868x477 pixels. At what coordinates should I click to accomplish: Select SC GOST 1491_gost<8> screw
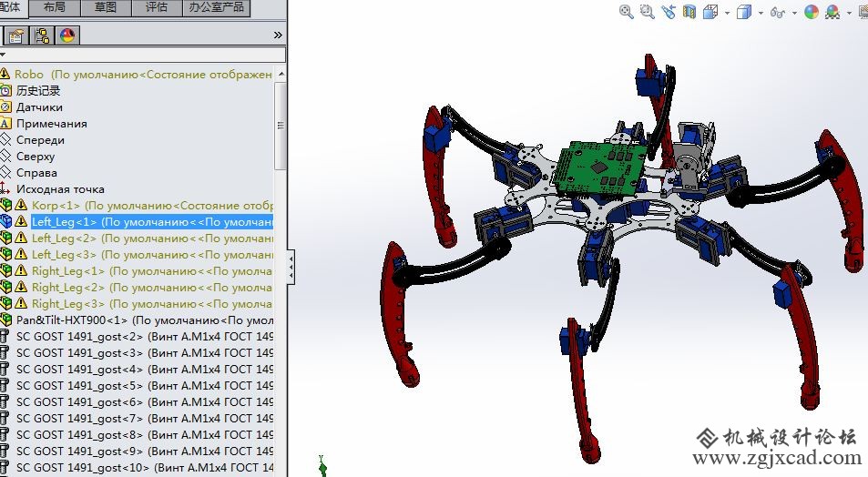[144, 435]
